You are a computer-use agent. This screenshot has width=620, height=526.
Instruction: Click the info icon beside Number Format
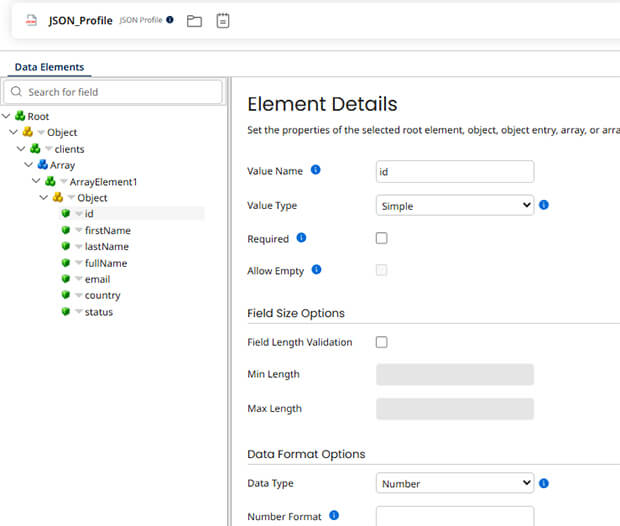[334, 516]
